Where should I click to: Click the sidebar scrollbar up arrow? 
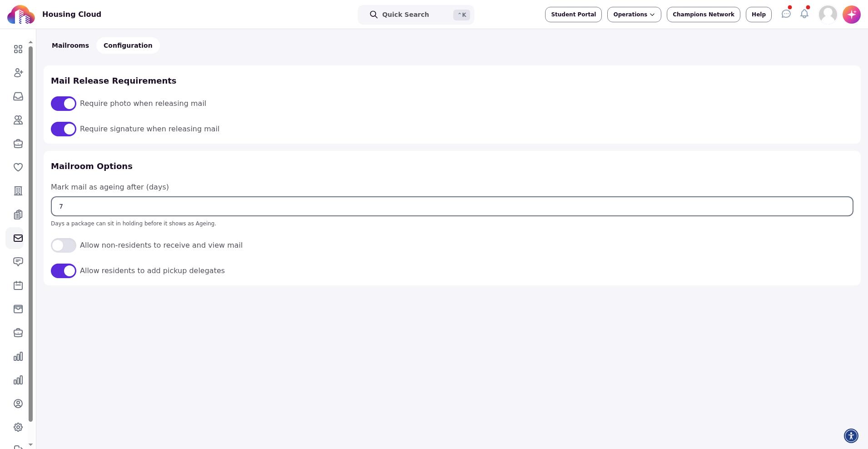click(30, 42)
